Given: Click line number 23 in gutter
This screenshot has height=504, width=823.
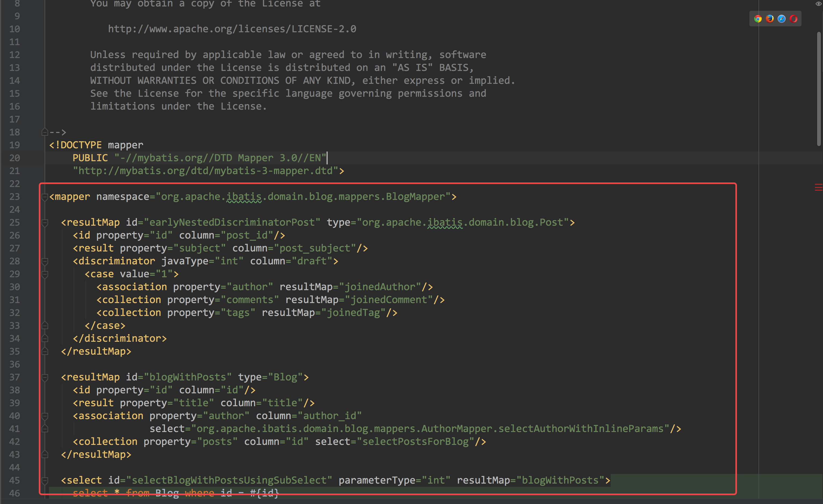Looking at the screenshot, I should click(14, 197).
